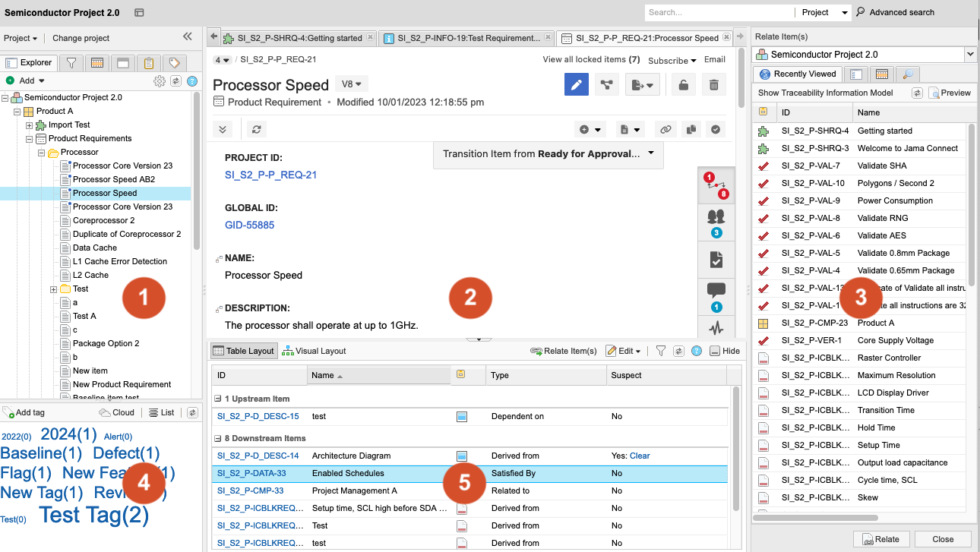Click the blue pencil Edit item button

tap(577, 85)
